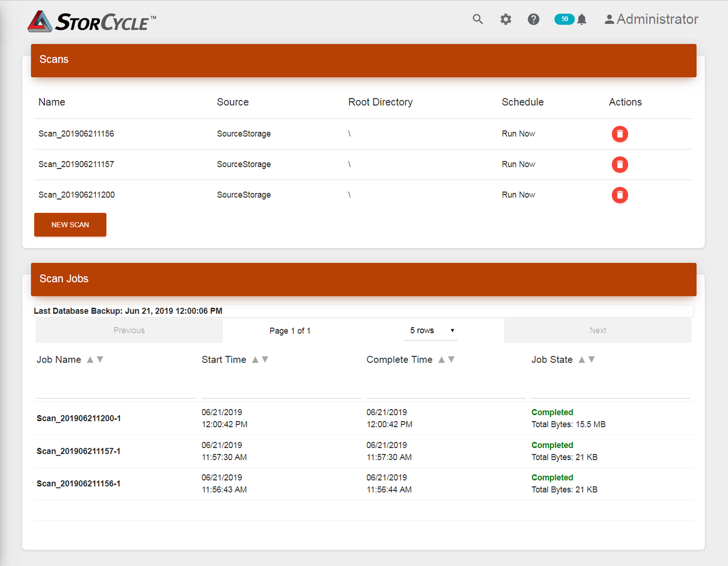Click the Job State filter field
The width and height of the screenshot is (728, 566).
pos(611,387)
